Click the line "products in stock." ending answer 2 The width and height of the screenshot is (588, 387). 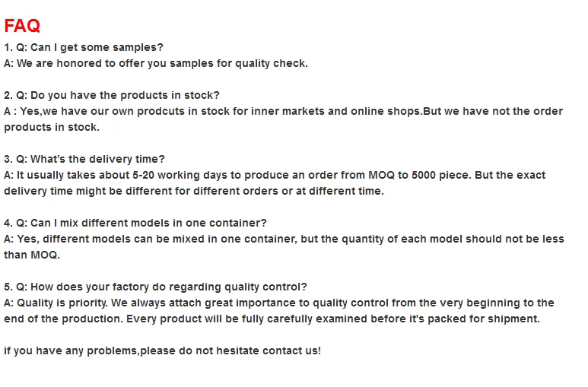point(52,127)
